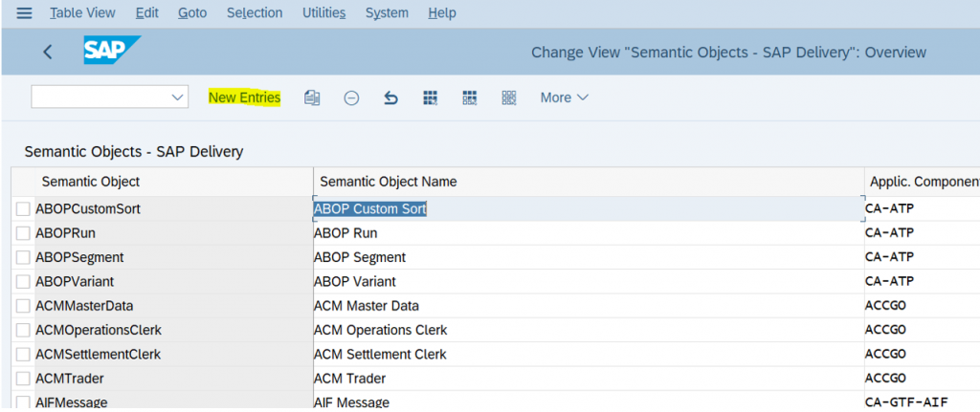Tick the checkbox for ABOPVariant row
This screenshot has width=980, height=412.
(23, 282)
